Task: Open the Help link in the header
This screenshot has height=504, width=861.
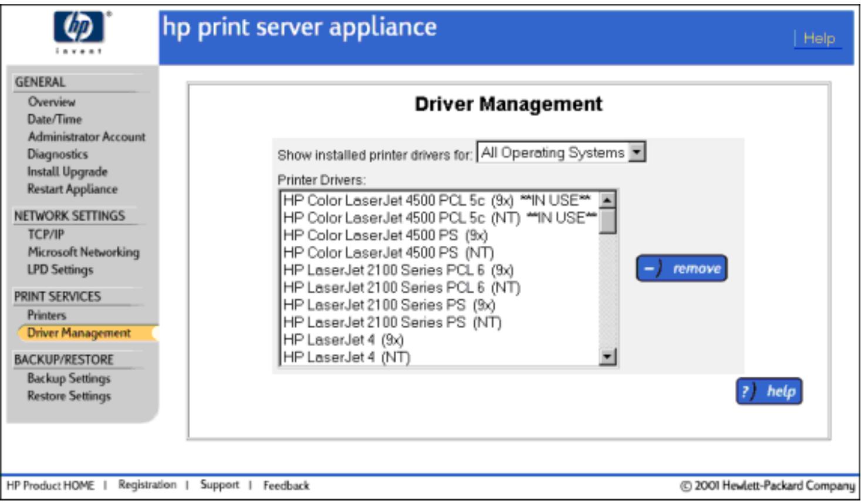Action: (819, 39)
